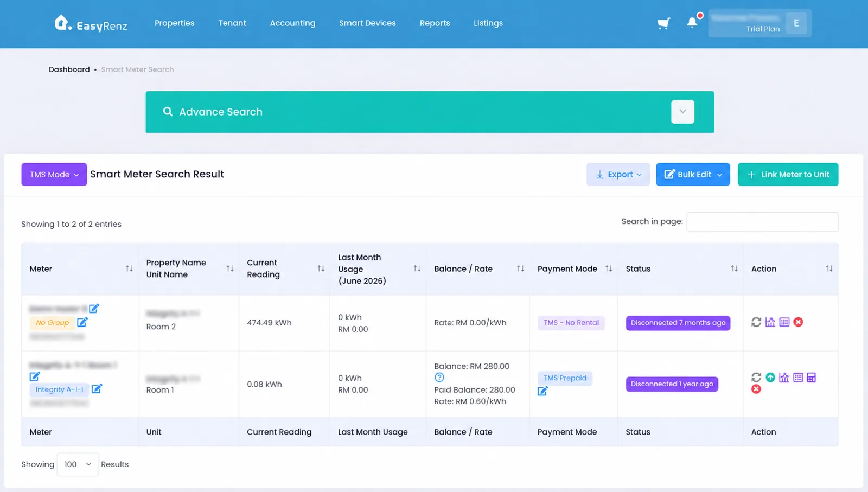868x492 pixels.
Task: Remove the Room 1 meter red X
Action: 756,389
